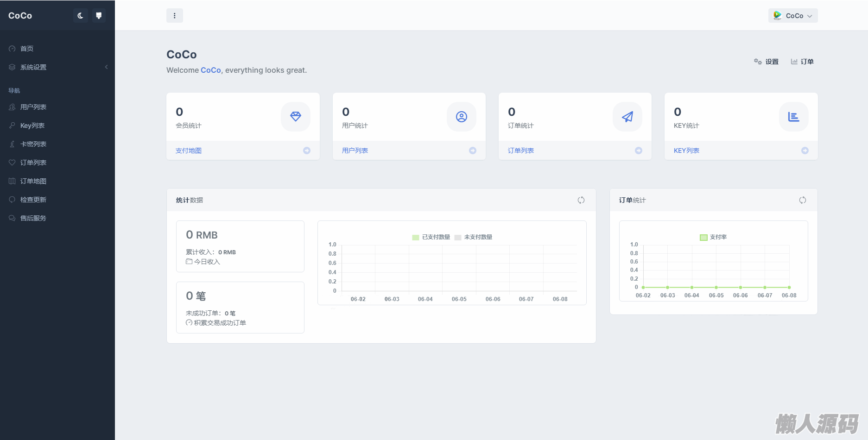Click the 设置 button in the page header
Screen dimensions: 868x440
767,62
